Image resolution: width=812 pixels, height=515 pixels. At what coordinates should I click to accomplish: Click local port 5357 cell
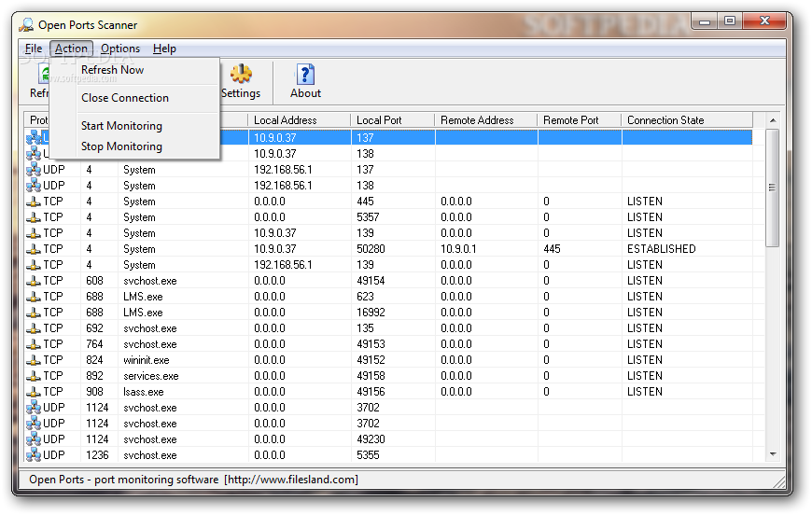[x=368, y=217]
